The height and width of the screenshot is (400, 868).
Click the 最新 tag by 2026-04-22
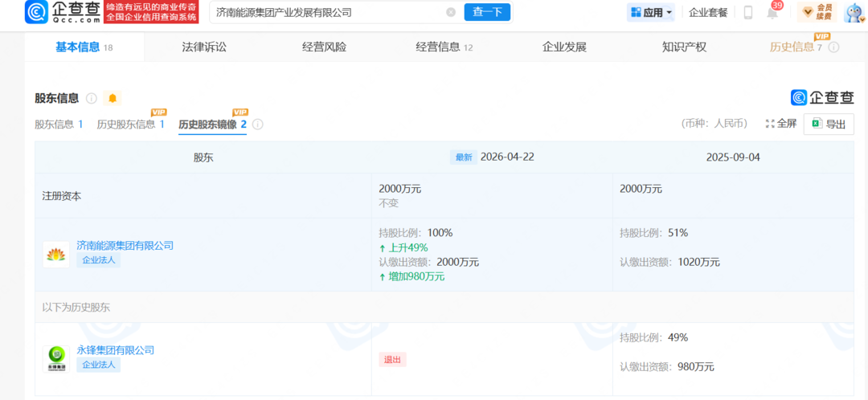(464, 157)
